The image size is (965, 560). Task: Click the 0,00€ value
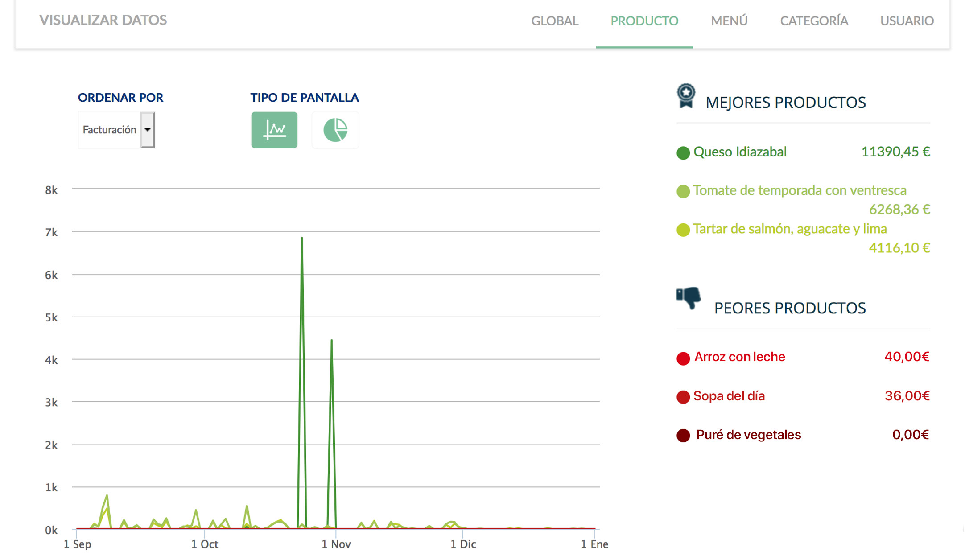910,435
